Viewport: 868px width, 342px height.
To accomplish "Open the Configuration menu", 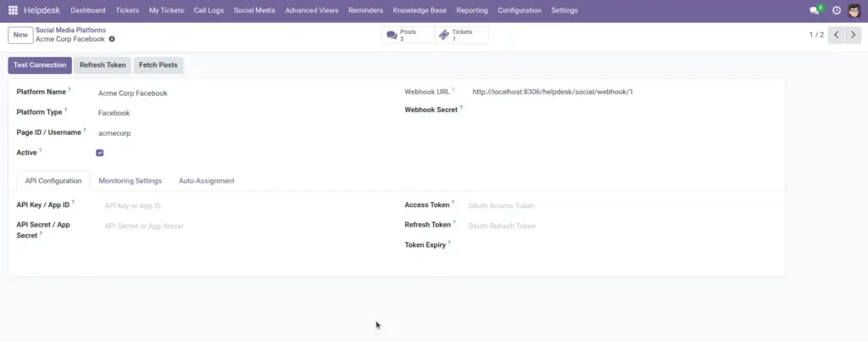I will tap(520, 10).
